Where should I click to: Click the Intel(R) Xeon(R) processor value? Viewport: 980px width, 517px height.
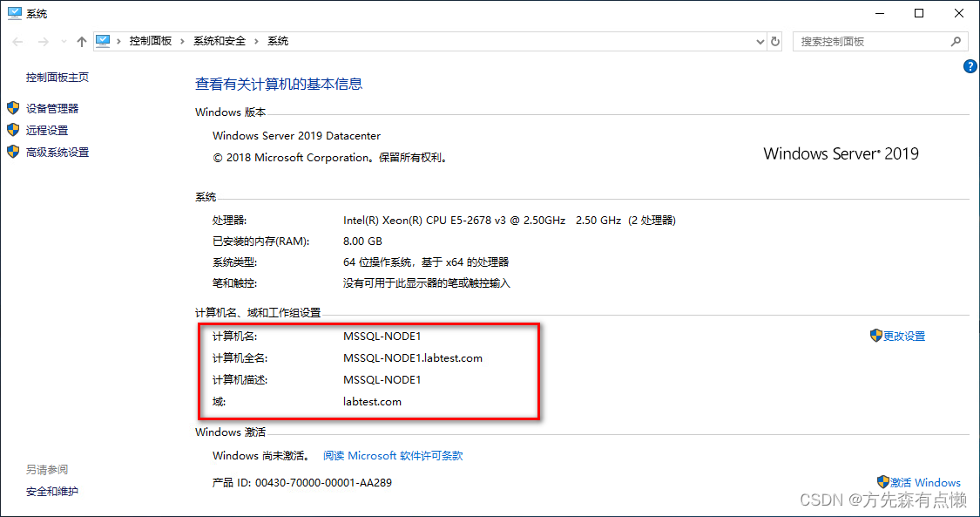click(x=510, y=220)
